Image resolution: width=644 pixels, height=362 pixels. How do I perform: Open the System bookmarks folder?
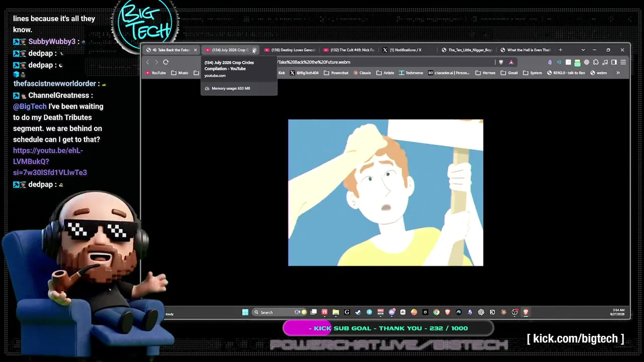[532, 73]
